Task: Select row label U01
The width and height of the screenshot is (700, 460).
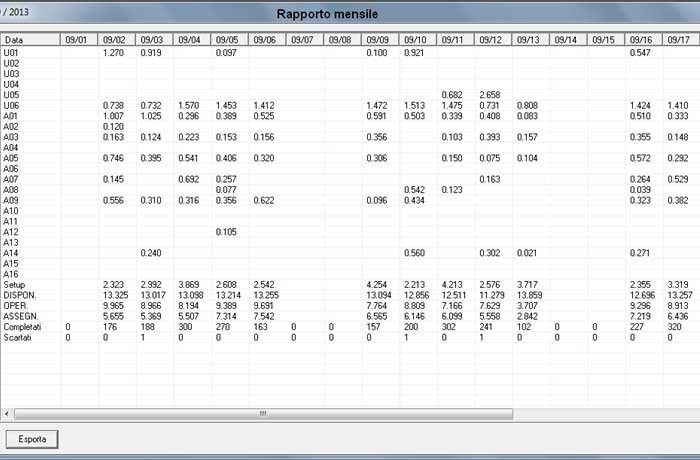Action: coord(11,53)
